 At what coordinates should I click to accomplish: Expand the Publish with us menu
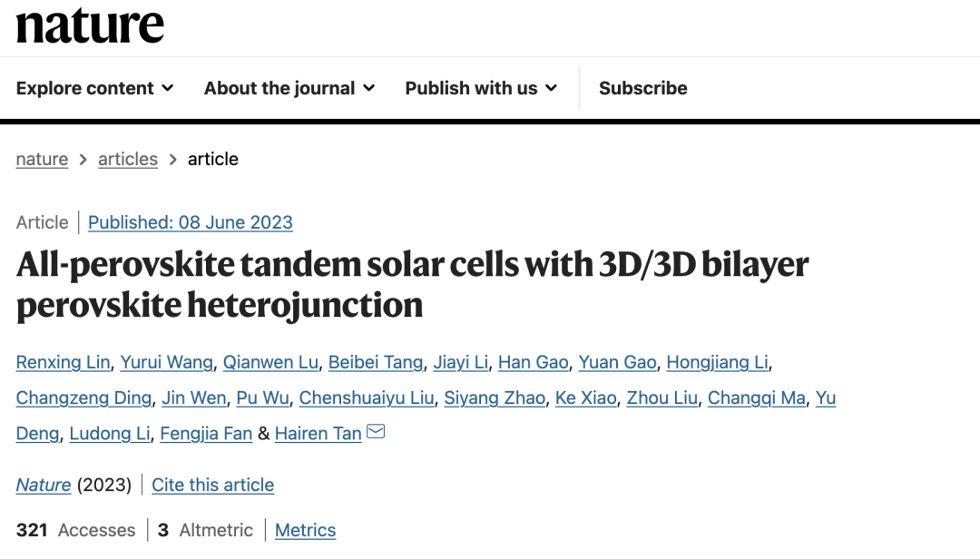(x=481, y=88)
